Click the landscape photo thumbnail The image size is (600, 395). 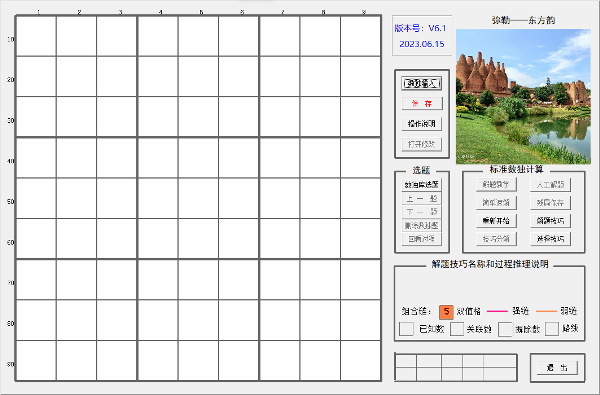pos(523,96)
